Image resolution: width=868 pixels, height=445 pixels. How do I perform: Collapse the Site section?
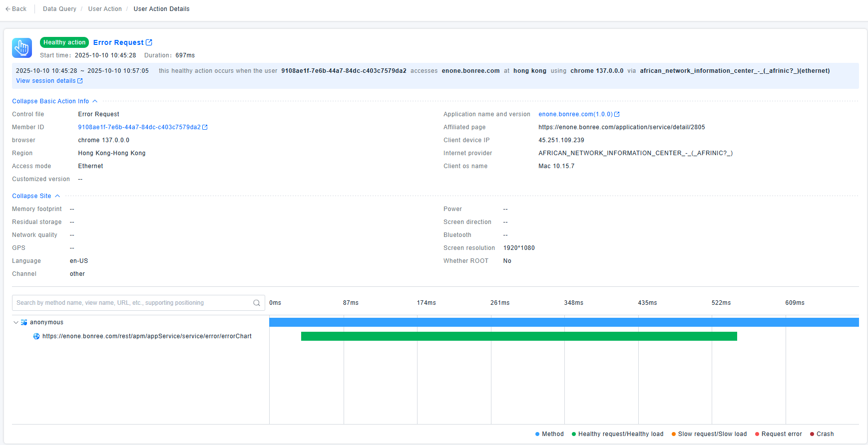click(x=35, y=196)
